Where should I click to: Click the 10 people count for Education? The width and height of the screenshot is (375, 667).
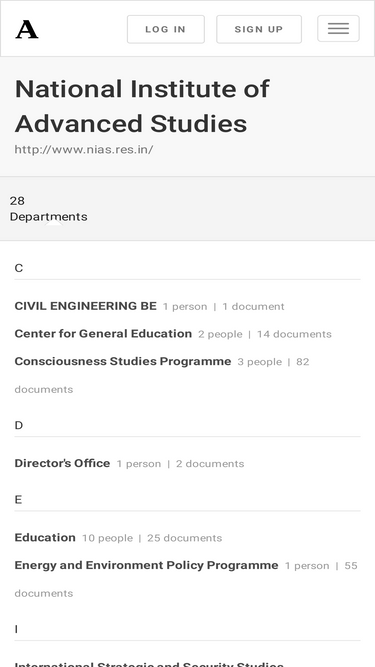[x=107, y=538]
